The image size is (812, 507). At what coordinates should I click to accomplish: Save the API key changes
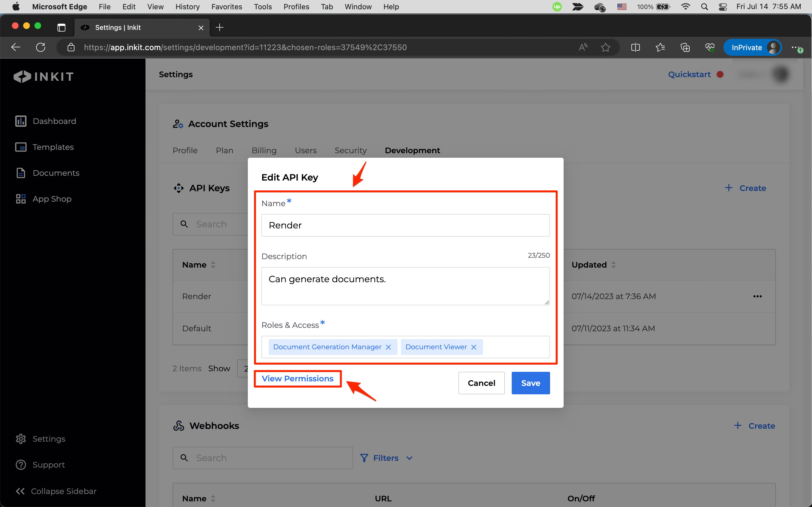pyautogui.click(x=530, y=383)
